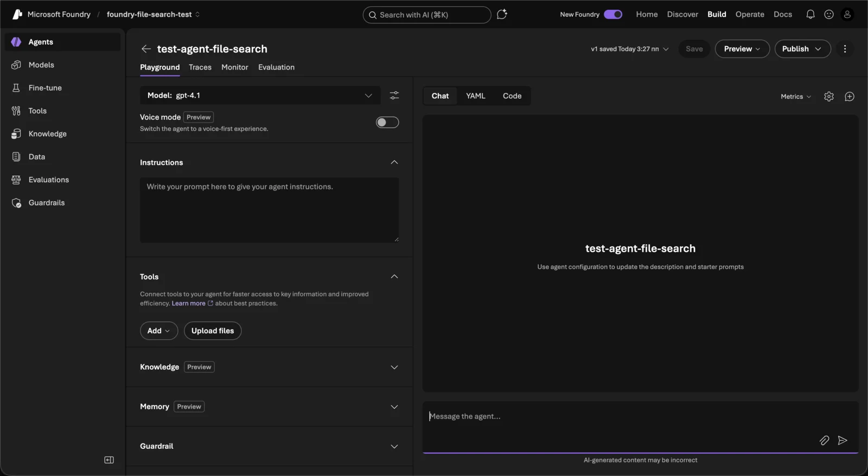The height and width of the screenshot is (476, 868).
Task: Click into the agent instructions text area
Action: coord(269,210)
